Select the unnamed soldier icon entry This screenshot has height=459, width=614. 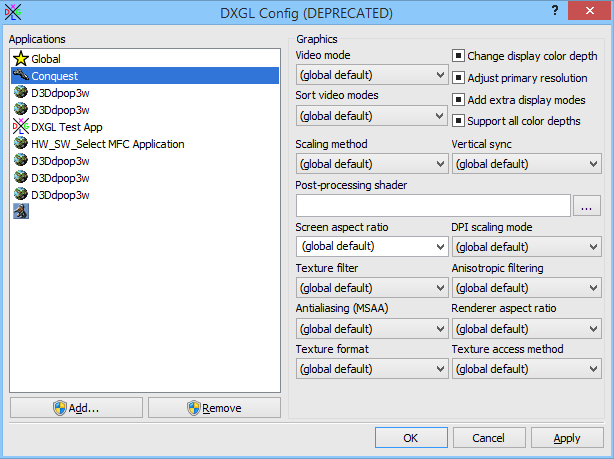[21, 211]
